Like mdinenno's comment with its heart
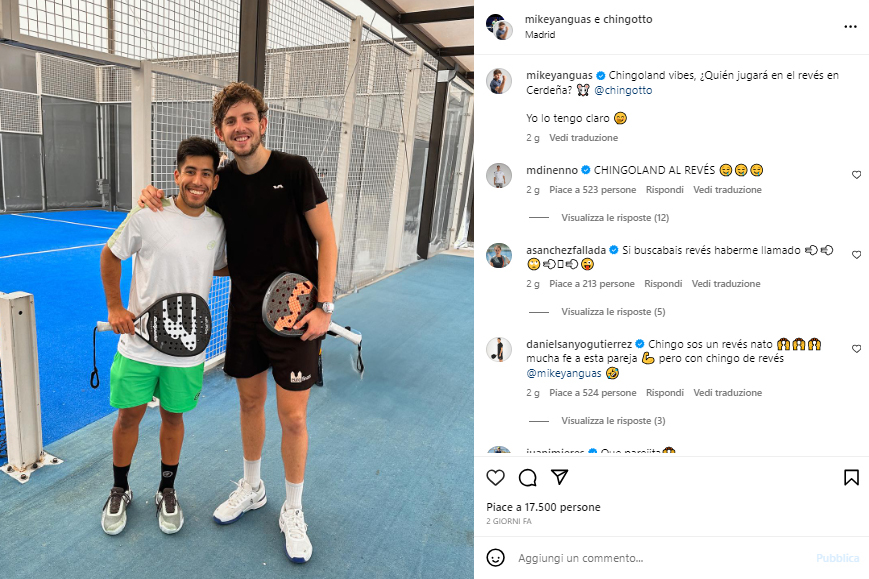The image size is (869, 579). click(x=856, y=175)
